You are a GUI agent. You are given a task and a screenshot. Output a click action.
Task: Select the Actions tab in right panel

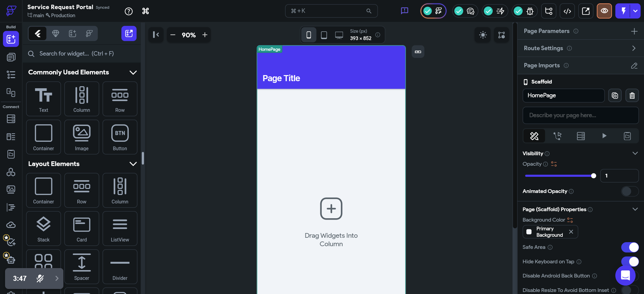[557, 136]
